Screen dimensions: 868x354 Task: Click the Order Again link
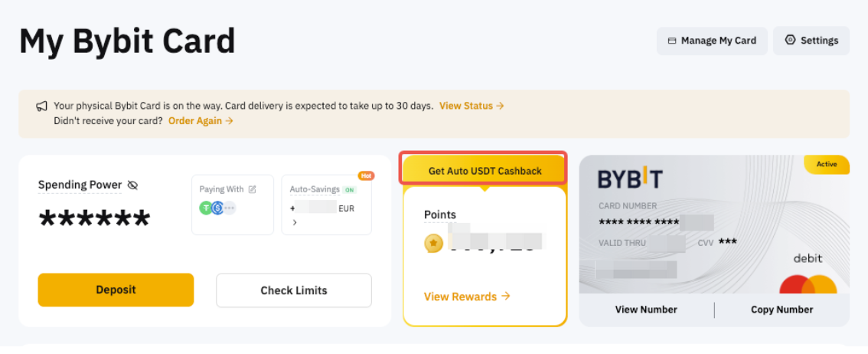pyautogui.click(x=201, y=120)
